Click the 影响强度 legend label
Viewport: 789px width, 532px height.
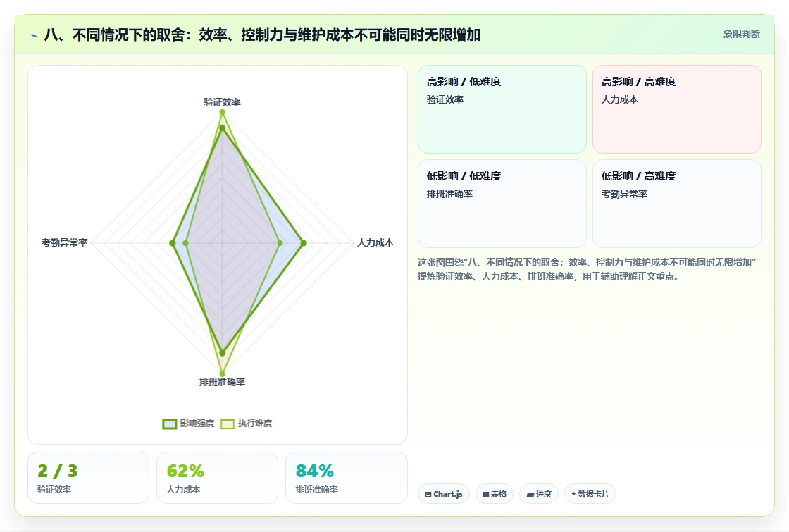pyautogui.click(x=197, y=423)
